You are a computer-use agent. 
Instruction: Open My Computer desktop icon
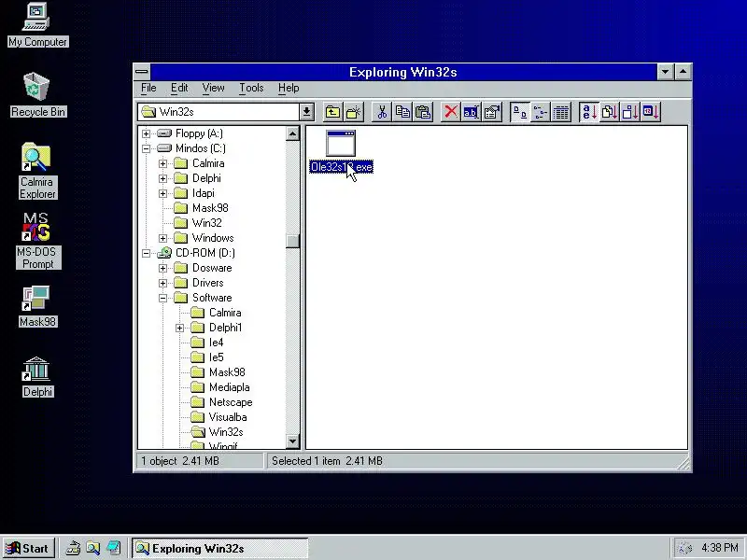point(37,25)
